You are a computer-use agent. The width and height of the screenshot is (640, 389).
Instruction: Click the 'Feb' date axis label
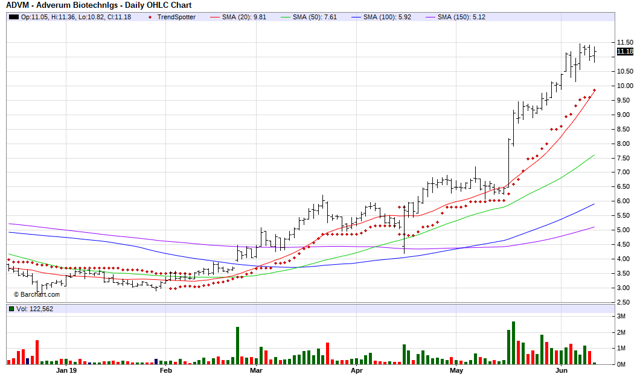coord(166,371)
